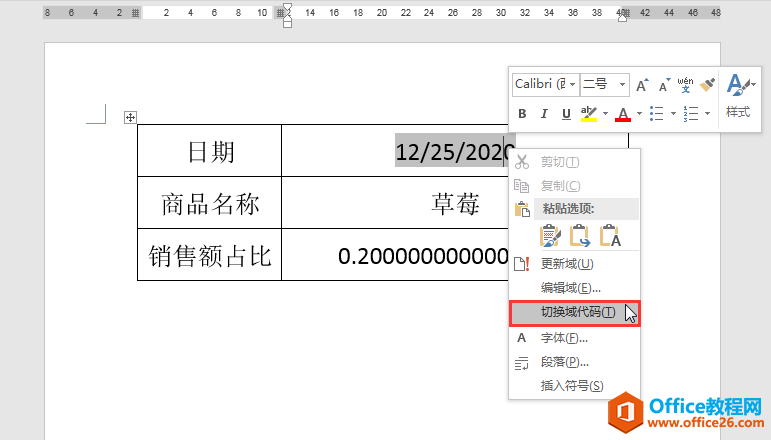Paste with Keep Source Formatting icon
771x440 pixels.
point(550,236)
